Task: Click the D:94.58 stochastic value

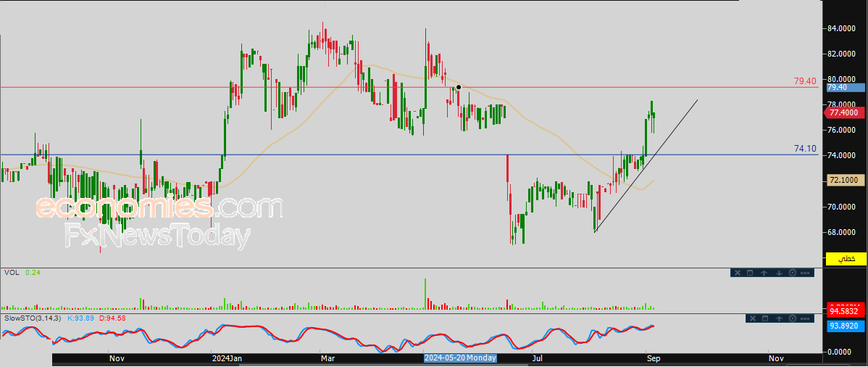Action: (x=112, y=318)
